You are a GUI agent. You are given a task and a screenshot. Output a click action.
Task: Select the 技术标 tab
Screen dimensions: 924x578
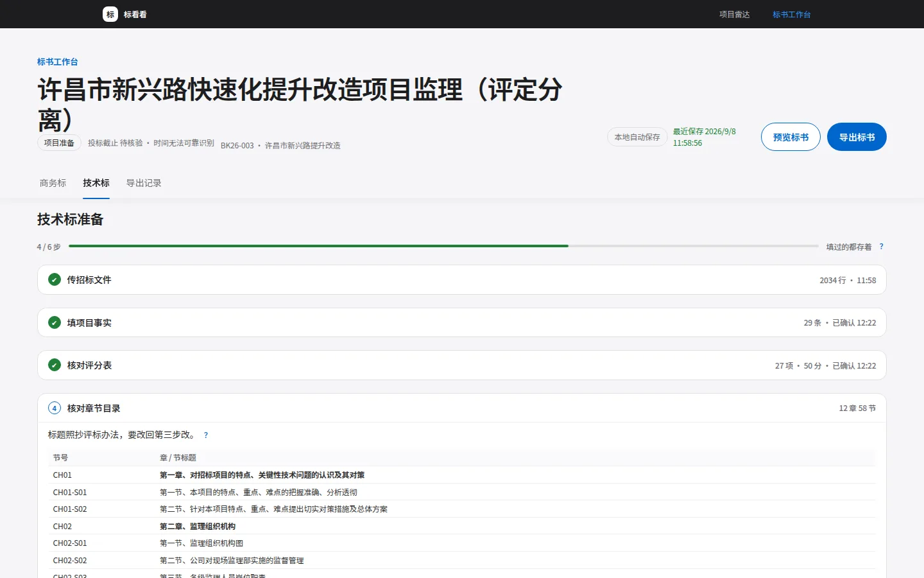96,183
